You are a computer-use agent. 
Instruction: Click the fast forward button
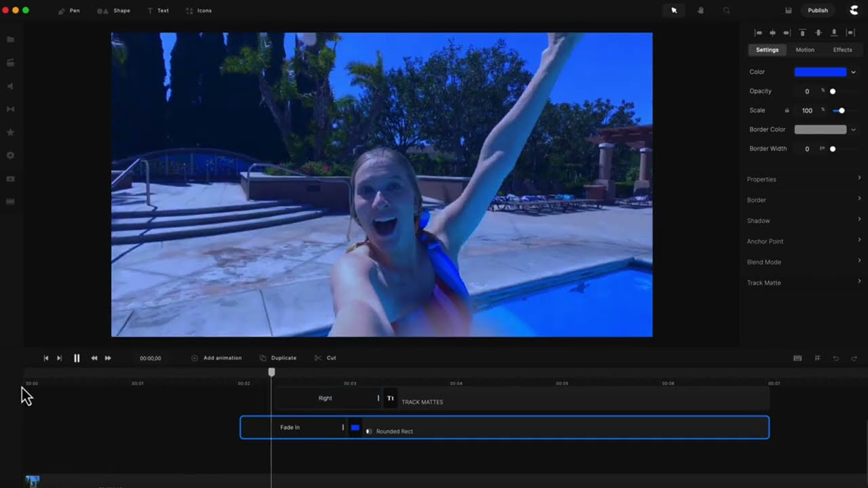(x=108, y=358)
